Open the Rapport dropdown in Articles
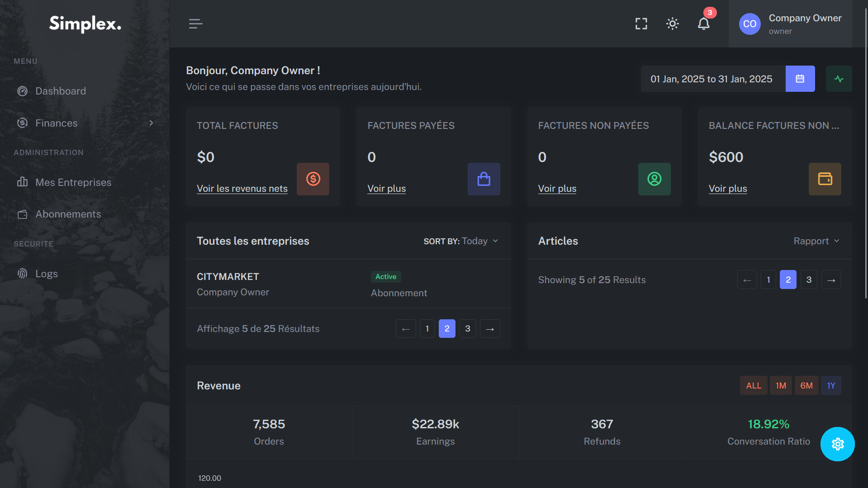The image size is (868, 488). [x=816, y=241]
